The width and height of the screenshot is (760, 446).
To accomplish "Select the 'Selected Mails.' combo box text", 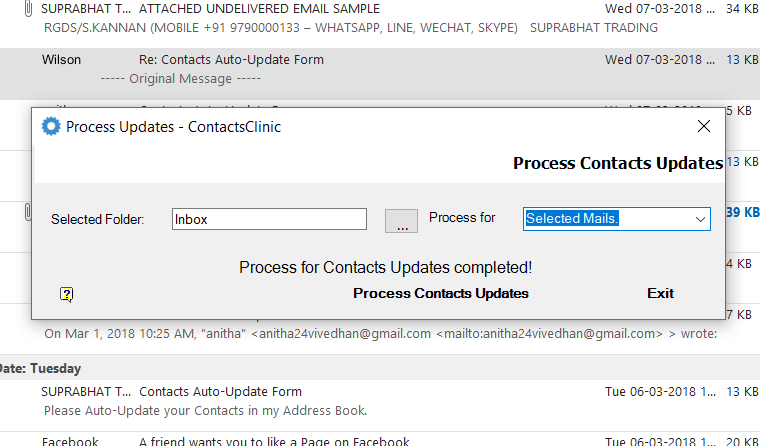I will (x=572, y=219).
